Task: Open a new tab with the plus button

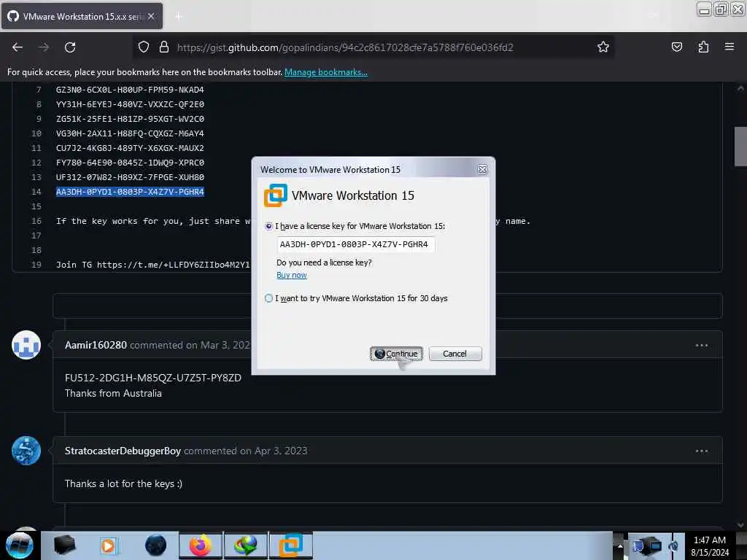Action: pyautogui.click(x=179, y=17)
